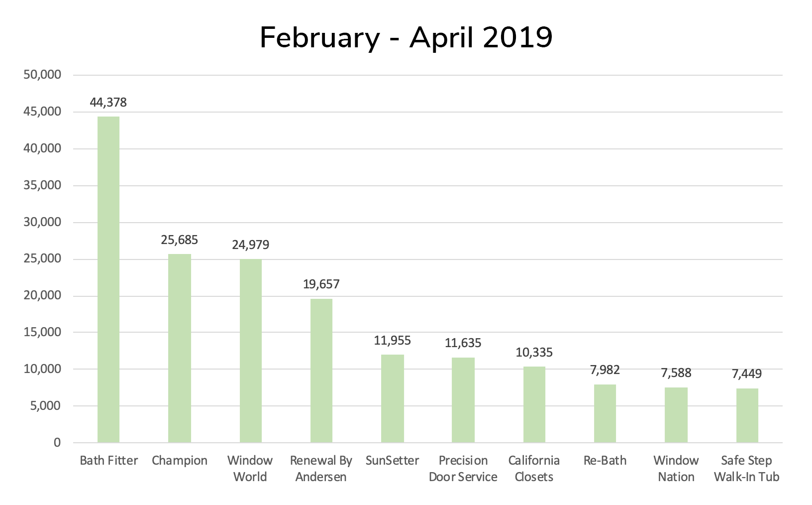Click the 40,000 y-axis value
This screenshot has height=505, width=812.
[42, 148]
